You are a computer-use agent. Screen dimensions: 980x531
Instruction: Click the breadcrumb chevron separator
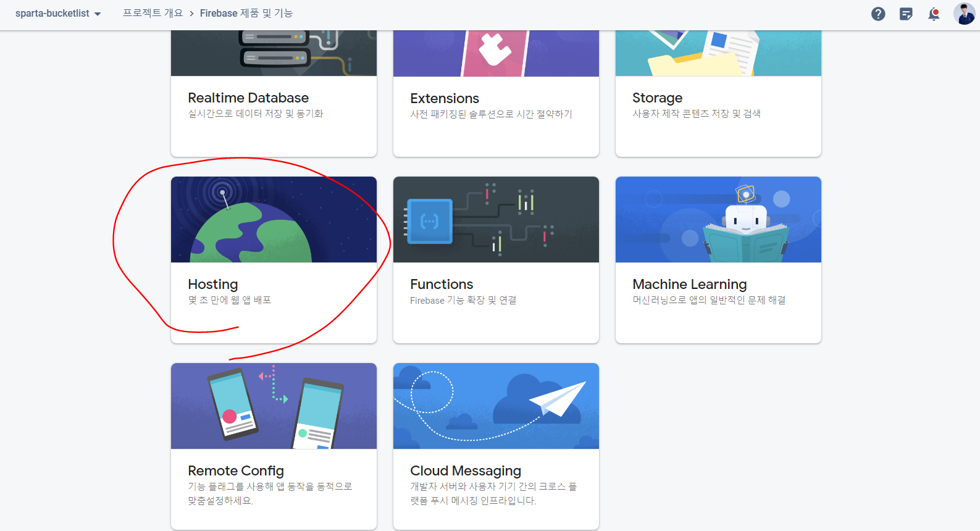tap(191, 14)
